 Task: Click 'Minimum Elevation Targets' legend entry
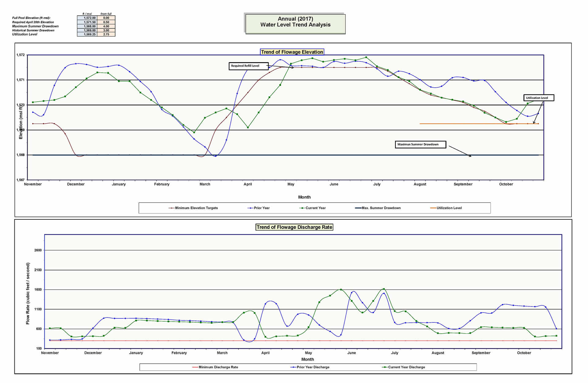196,208
